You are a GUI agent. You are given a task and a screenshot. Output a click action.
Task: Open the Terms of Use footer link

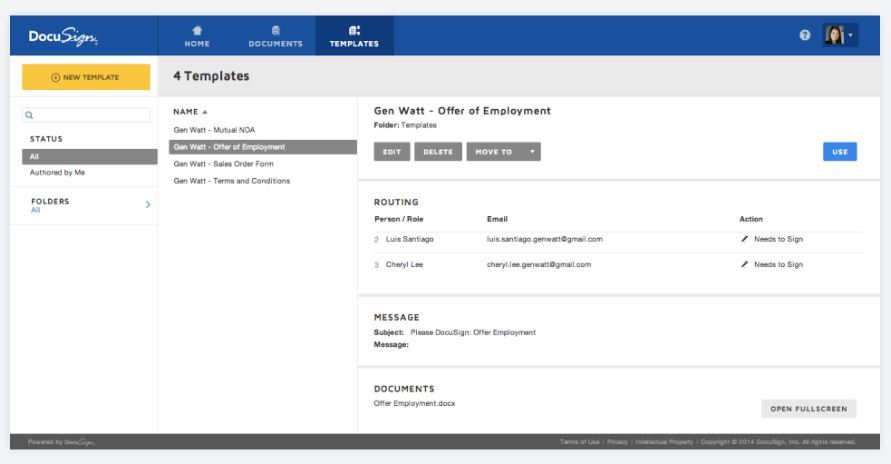click(580, 442)
